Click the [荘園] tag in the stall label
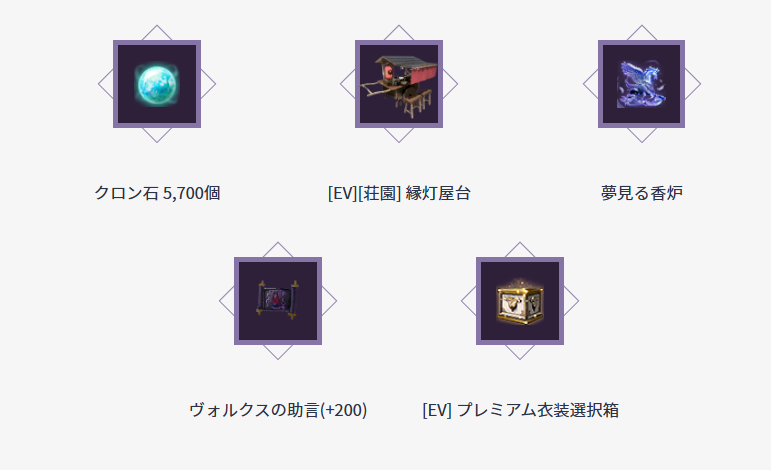 (x=380, y=193)
